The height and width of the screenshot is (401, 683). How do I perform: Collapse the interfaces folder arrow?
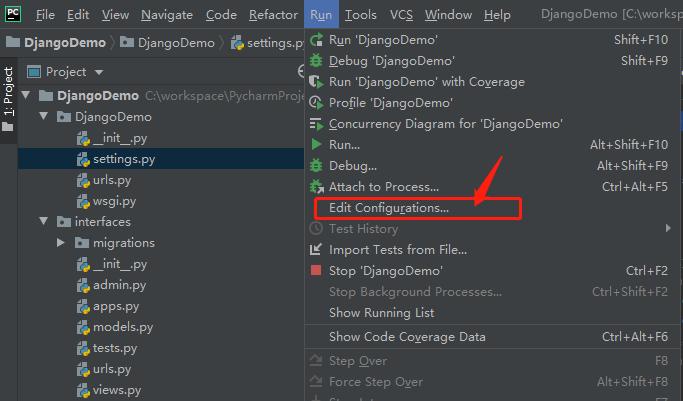[44, 221]
